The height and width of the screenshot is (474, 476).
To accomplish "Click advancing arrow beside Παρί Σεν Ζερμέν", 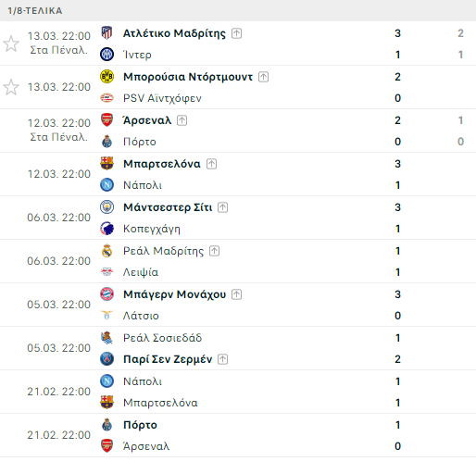I will [x=222, y=359].
